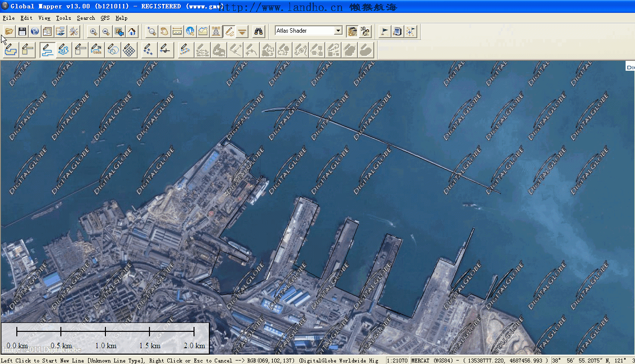Click the 1.0 km scale bar label
This screenshot has height=364, width=635.
[x=105, y=346]
